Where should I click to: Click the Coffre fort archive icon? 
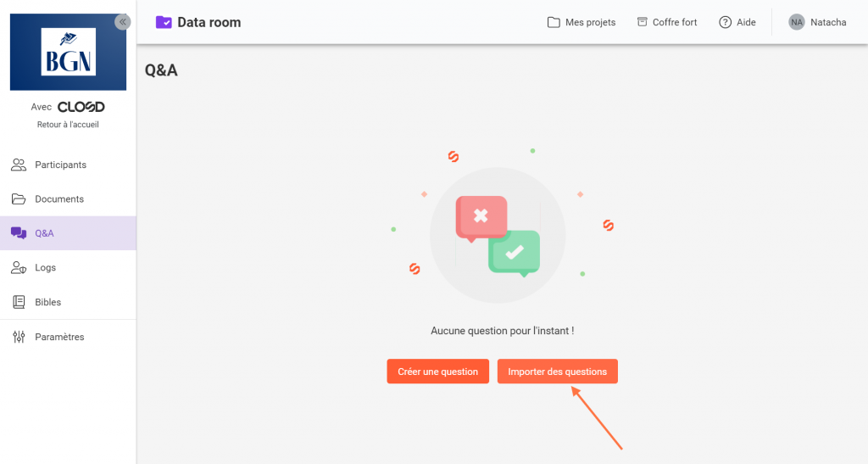coord(642,22)
